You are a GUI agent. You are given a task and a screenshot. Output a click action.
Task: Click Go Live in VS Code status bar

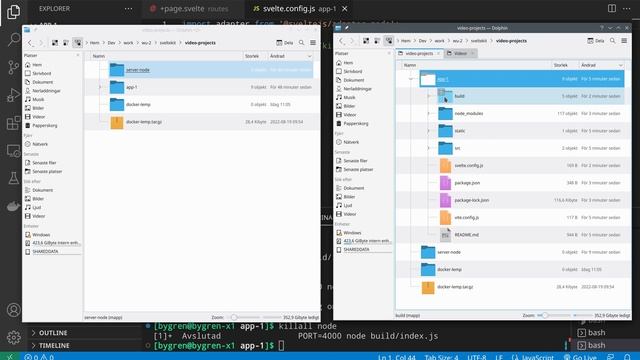pos(580,357)
